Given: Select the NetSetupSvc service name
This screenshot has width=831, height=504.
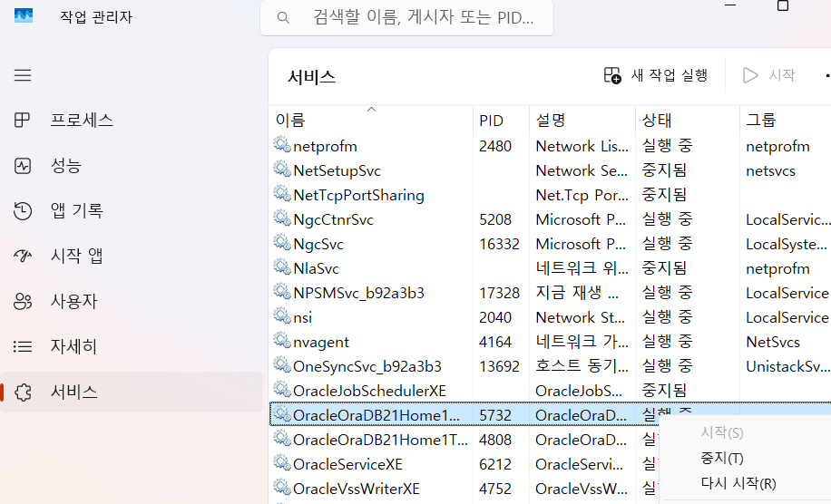Looking at the screenshot, I should click(x=337, y=170).
